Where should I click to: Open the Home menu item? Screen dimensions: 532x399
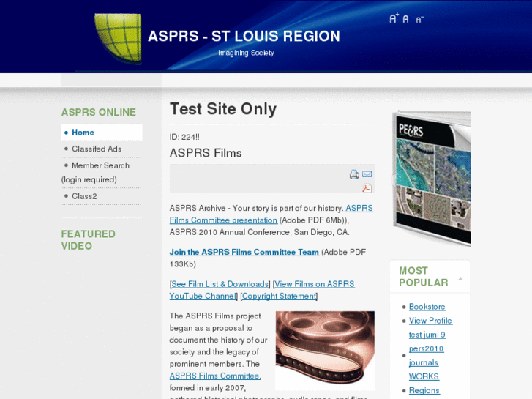pyautogui.click(x=102, y=133)
